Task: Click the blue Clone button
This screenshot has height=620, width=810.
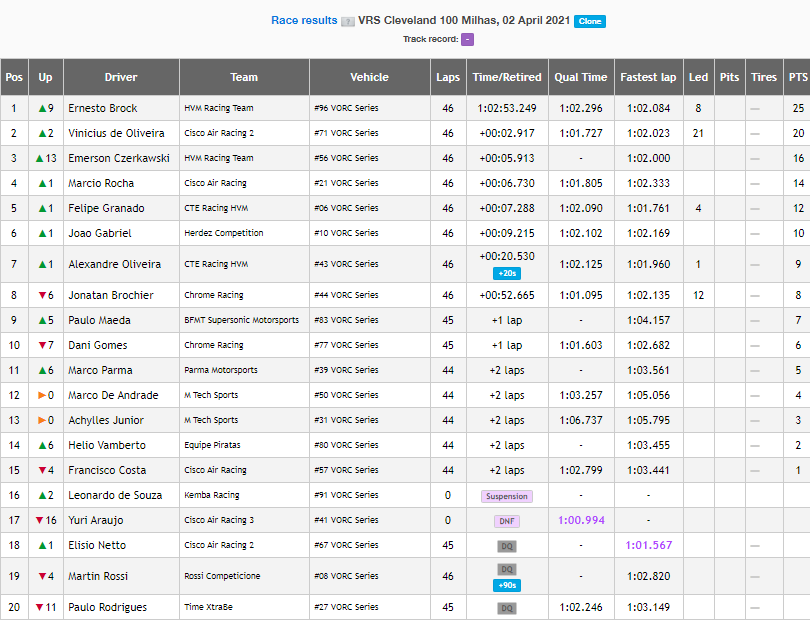Action: click(590, 21)
